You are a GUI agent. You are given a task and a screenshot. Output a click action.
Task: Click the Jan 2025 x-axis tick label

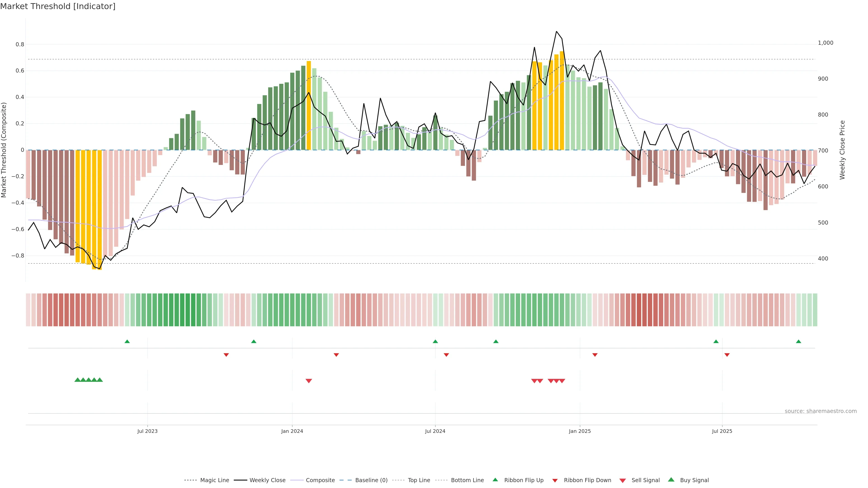tap(580, 431)
